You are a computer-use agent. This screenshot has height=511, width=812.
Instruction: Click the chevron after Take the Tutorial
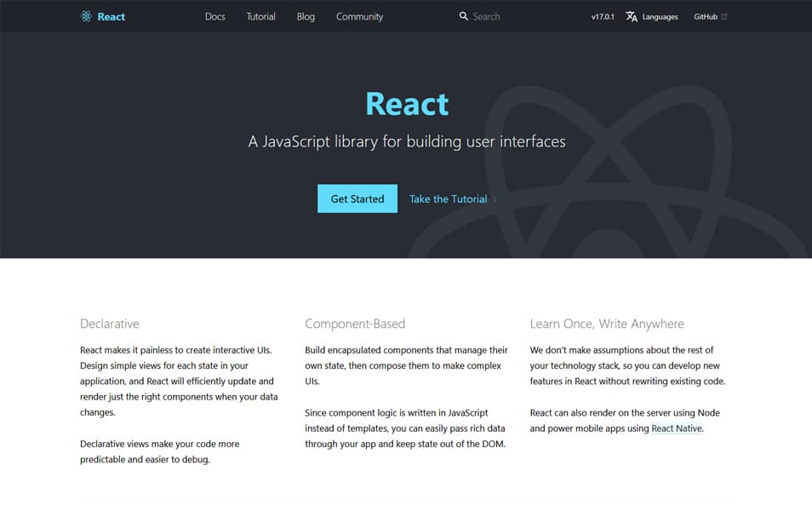(494, 199)
